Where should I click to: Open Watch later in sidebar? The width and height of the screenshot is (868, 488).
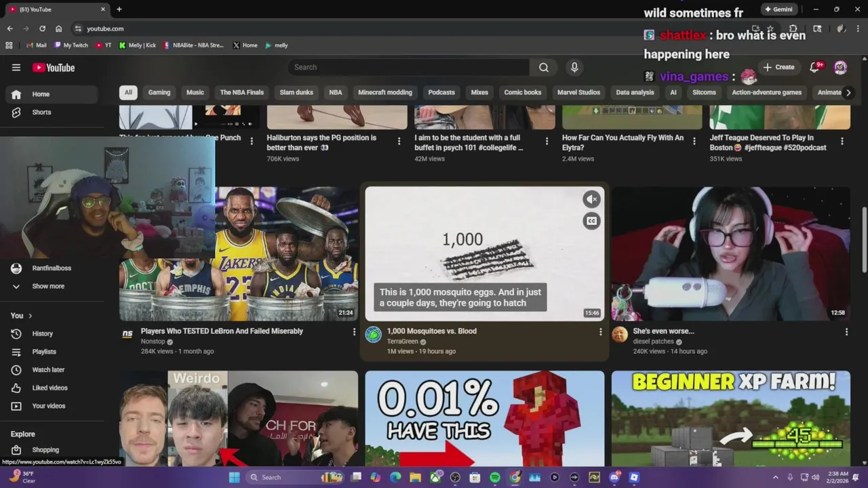coord(53,369)
